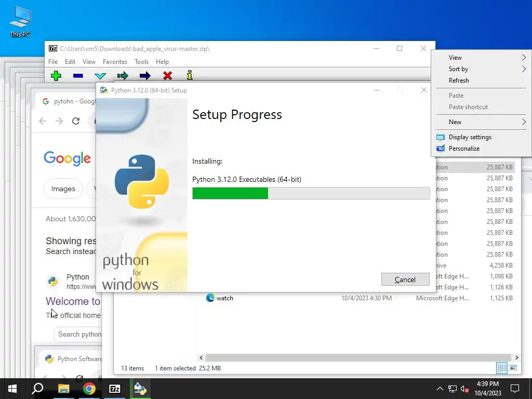
Task: Click the 7-Zip Test (down chevron) icon
Action: [x=100, y=75]
